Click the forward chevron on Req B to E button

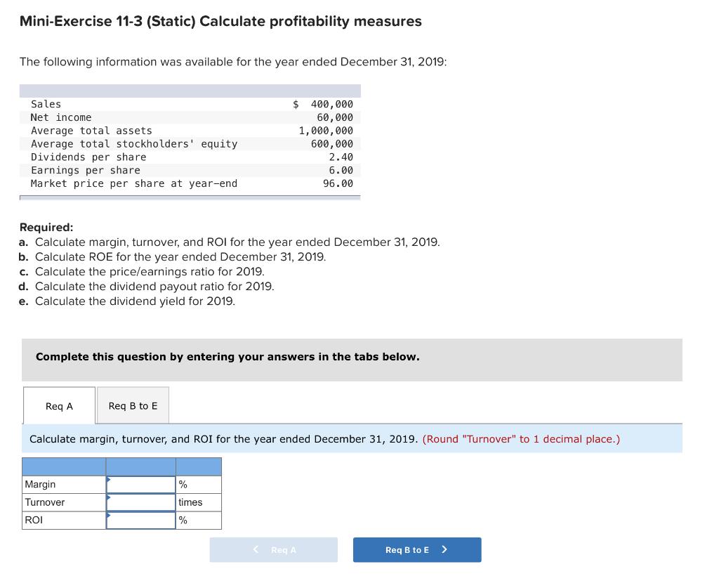pos(444,550)
